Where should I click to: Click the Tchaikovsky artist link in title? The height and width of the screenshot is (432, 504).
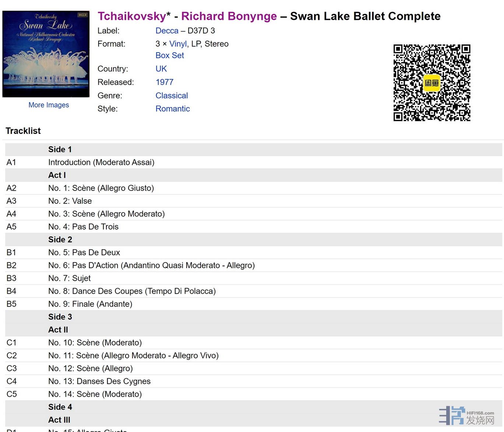click(x=132, y=16)
